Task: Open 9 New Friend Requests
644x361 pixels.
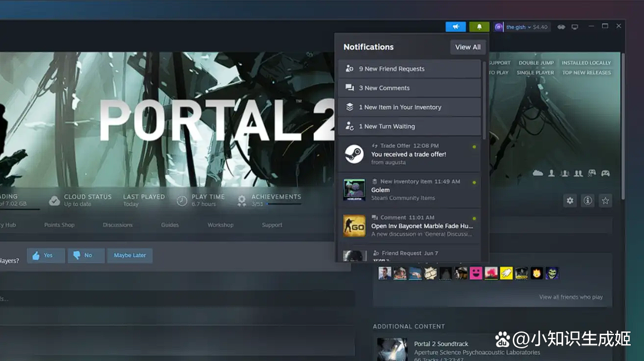Action: [409, 69]
